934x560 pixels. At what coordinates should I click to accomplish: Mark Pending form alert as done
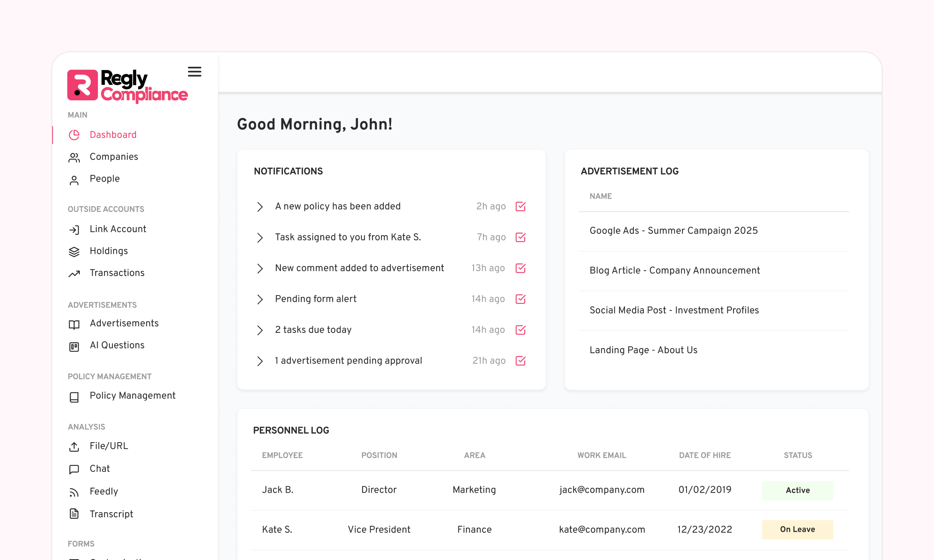pos(520,299)
